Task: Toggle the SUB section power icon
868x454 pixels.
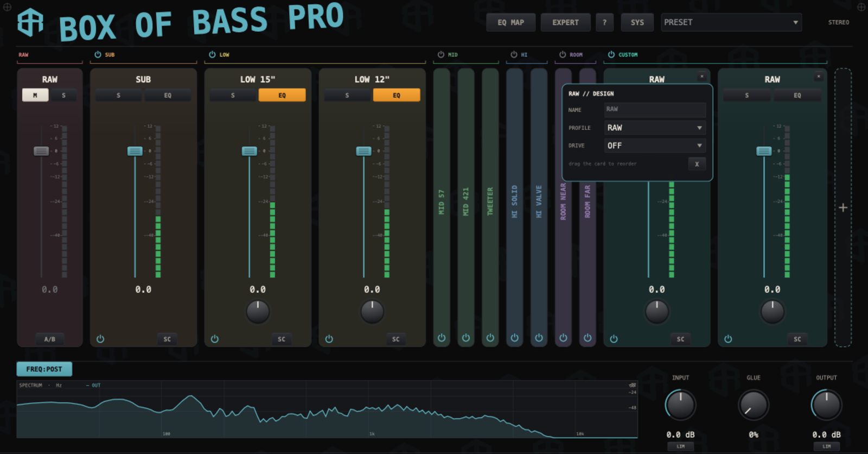Action: [x=98, y=54]
